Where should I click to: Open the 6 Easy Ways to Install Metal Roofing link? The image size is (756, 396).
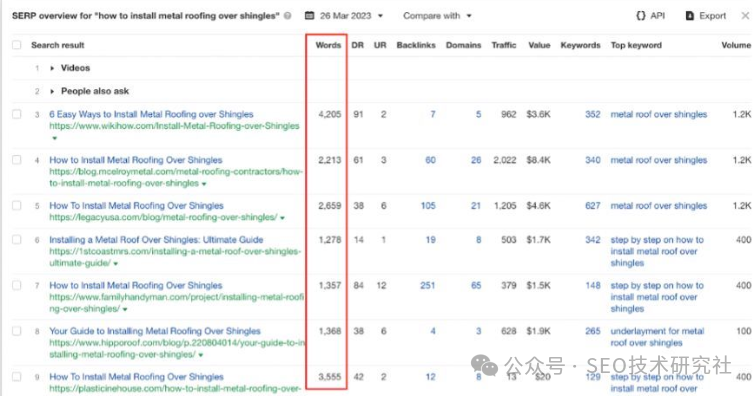[x=151, y=114]
